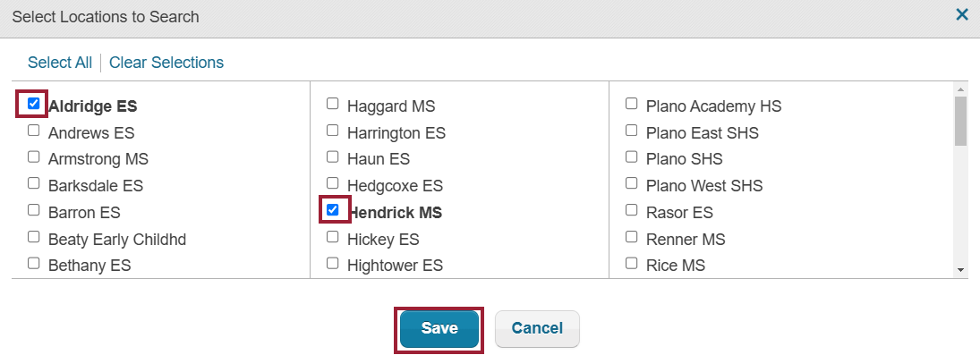This screenshot has width=980, height=355.
Task: Tick the Beaty Early Childhd checkbox
Action: click(34, 237)
